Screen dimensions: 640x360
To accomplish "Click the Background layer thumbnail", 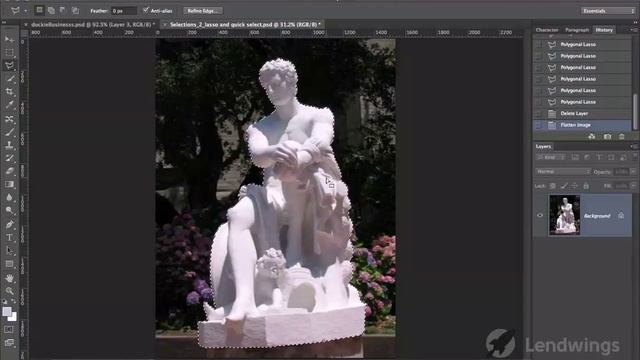I will [564, 215].
